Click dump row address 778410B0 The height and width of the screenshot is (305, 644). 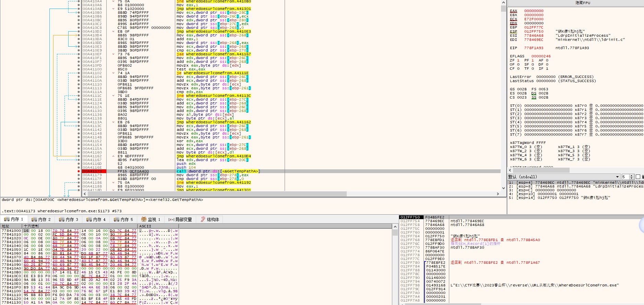pos(11,272)
